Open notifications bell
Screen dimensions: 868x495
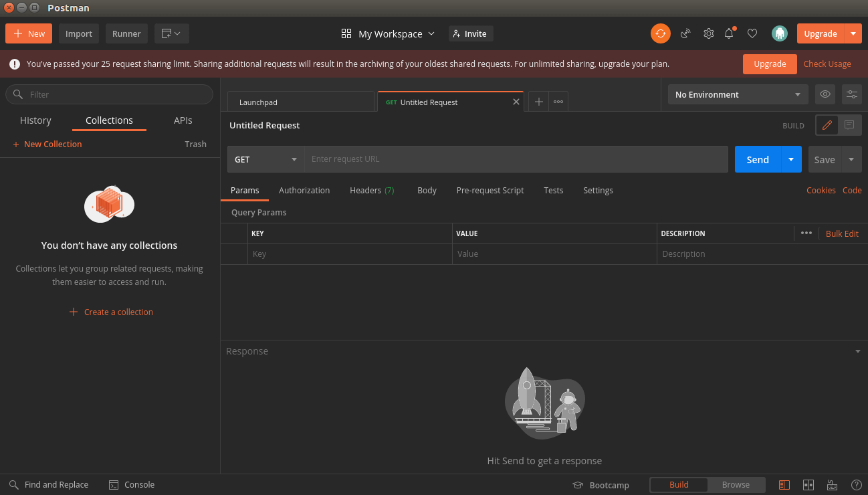point(730,33)
